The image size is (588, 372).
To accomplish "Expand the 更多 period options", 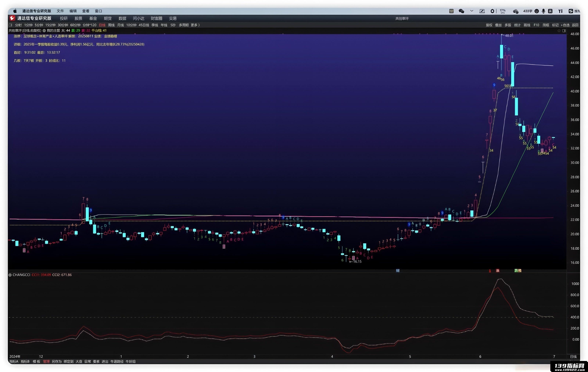I will [x=195, y=25].
